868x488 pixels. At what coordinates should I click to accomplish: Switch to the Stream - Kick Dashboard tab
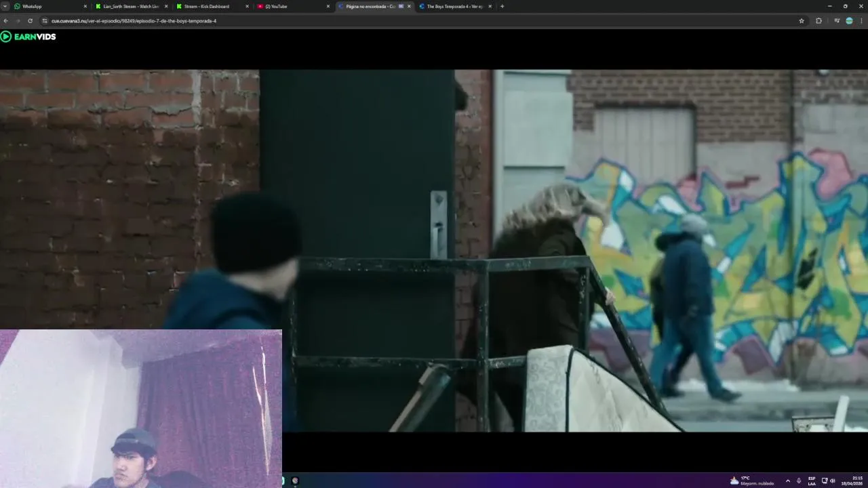click(212, 6)
